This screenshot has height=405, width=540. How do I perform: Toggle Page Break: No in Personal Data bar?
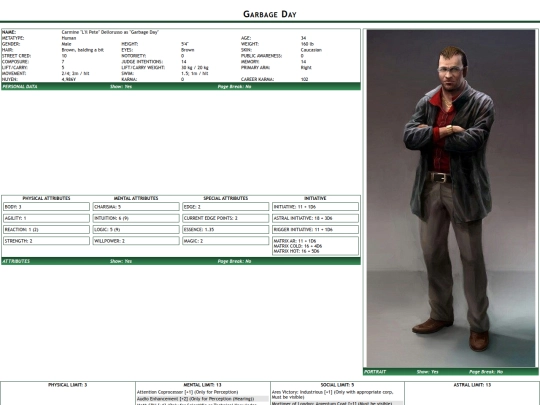[x=234, y=86]
